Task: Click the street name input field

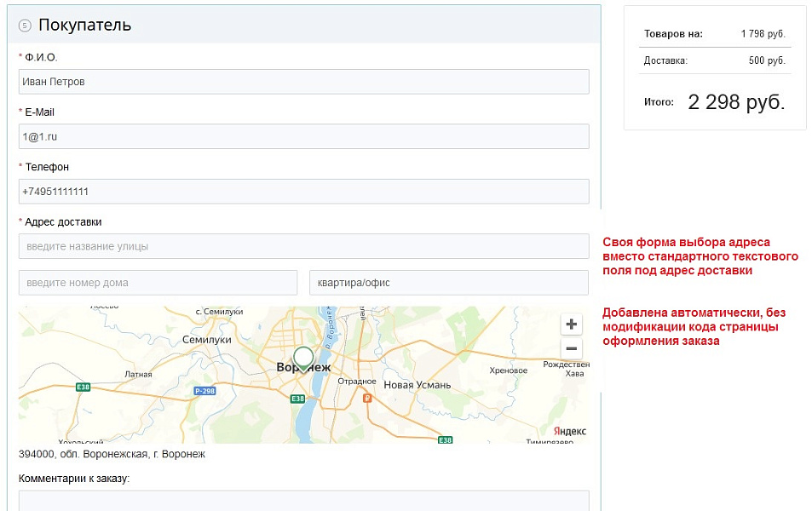Action: (x=303, y=246)
